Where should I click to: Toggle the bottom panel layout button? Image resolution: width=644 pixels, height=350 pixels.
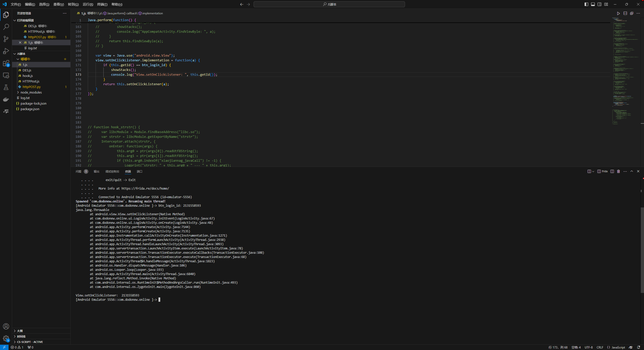coord(593,4)
